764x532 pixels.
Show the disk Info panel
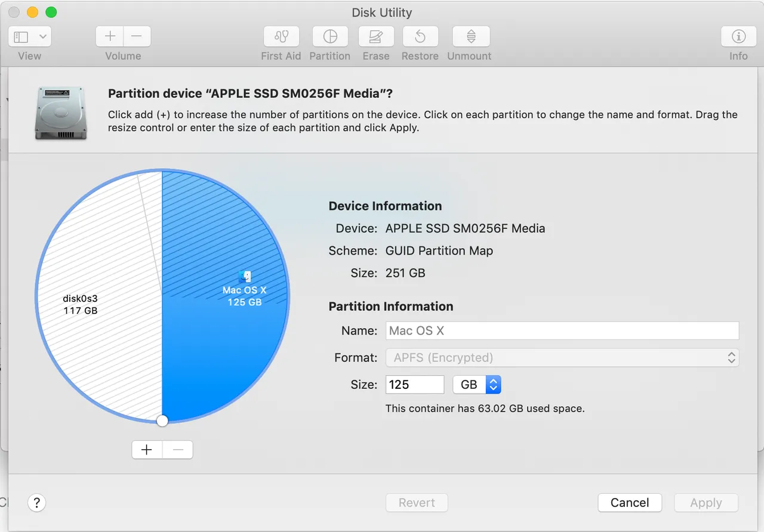click(738, 37)
